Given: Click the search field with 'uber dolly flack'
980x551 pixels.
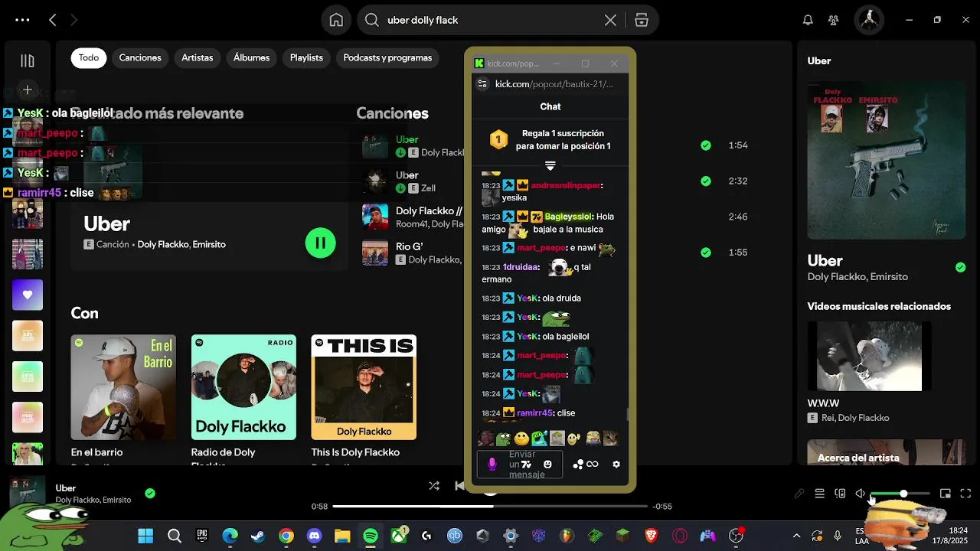Looking at the screenshot, I should point(490,21).
